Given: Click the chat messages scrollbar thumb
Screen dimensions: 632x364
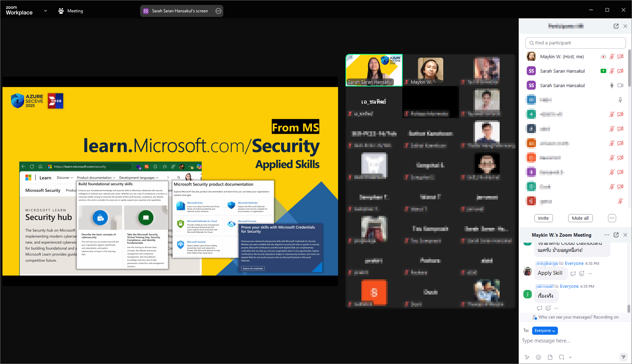Looking at the screenshot, I should [629, 309].
